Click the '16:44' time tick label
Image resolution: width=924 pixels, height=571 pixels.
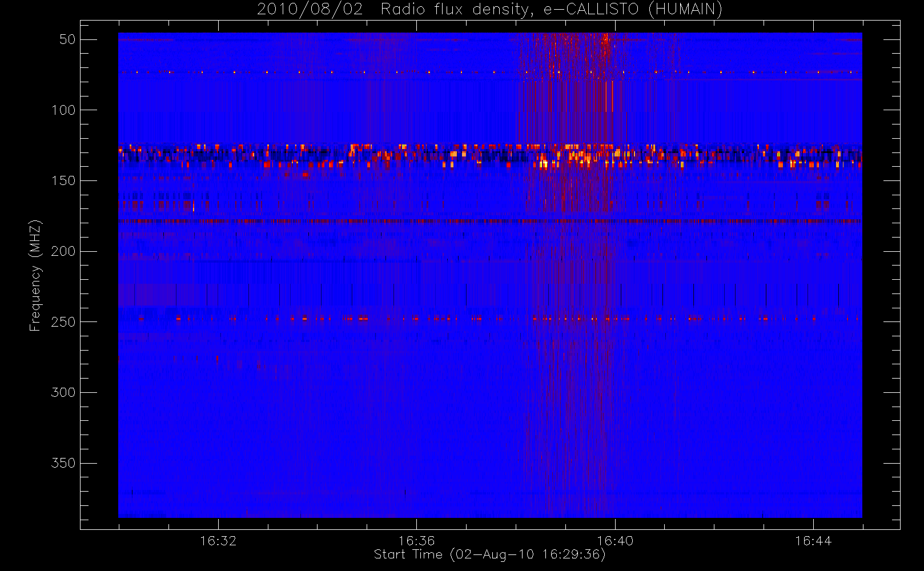[813, 540]
